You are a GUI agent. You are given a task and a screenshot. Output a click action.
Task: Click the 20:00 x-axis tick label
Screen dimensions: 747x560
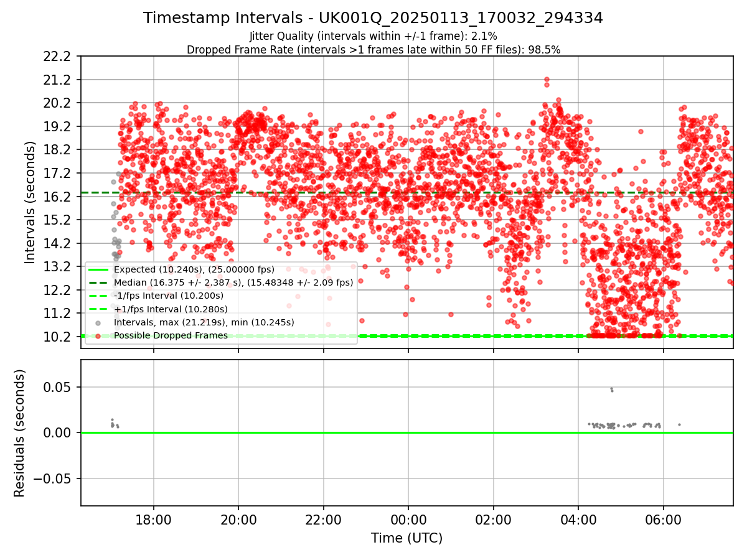tap(238, 519)
